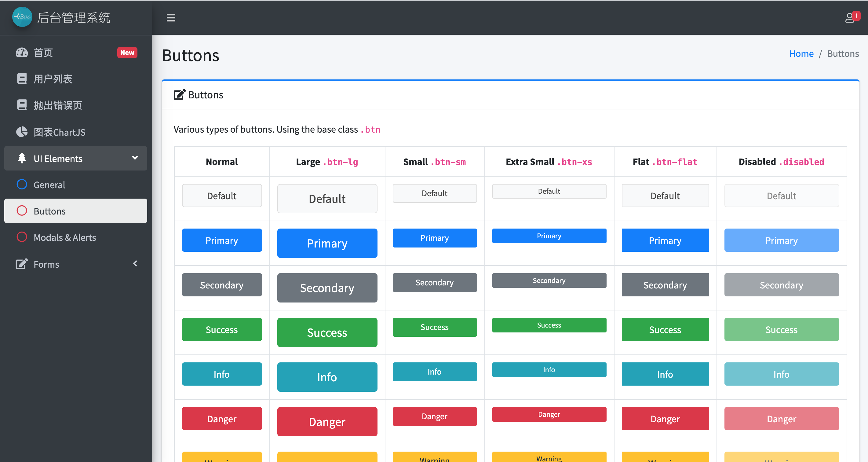
Task: Open the 抛出错误页 menu item
Action: coord(58,105)
